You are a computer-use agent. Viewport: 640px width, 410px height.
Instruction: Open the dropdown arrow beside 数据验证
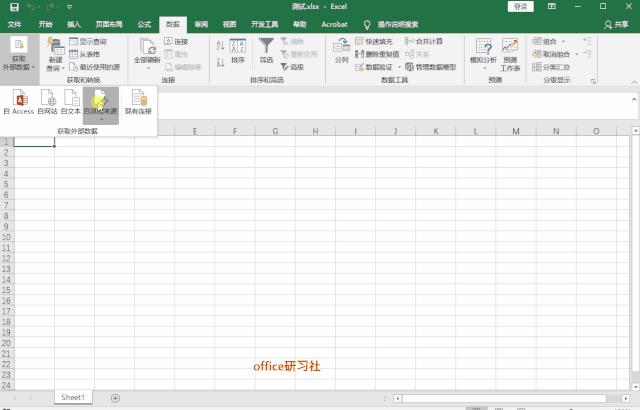(400, 67)
